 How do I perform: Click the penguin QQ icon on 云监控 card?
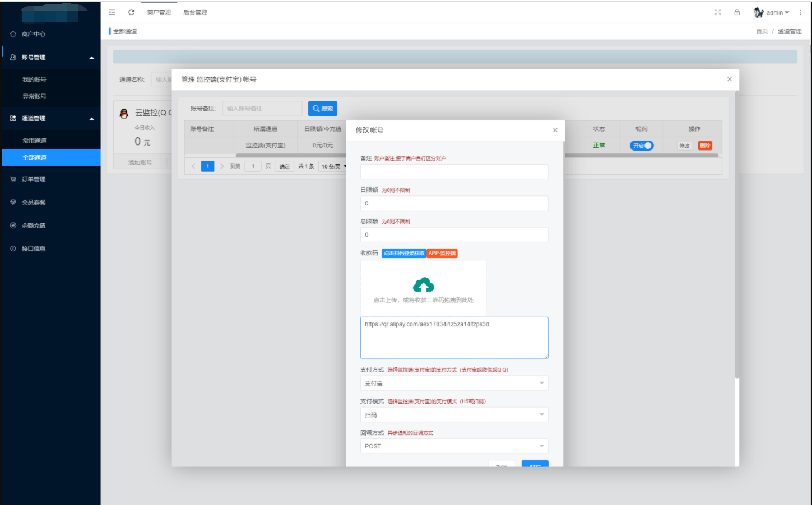click(x=124, y=114)
